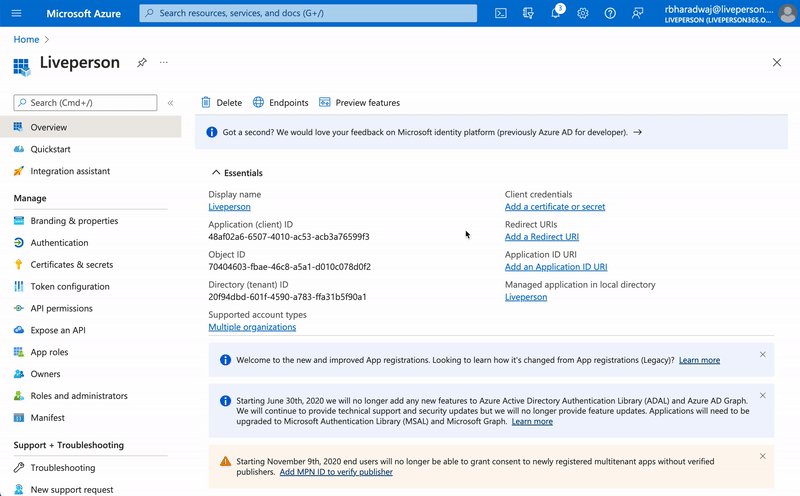Open the ellipsis more options next to Liveperson

pos(163,62)
